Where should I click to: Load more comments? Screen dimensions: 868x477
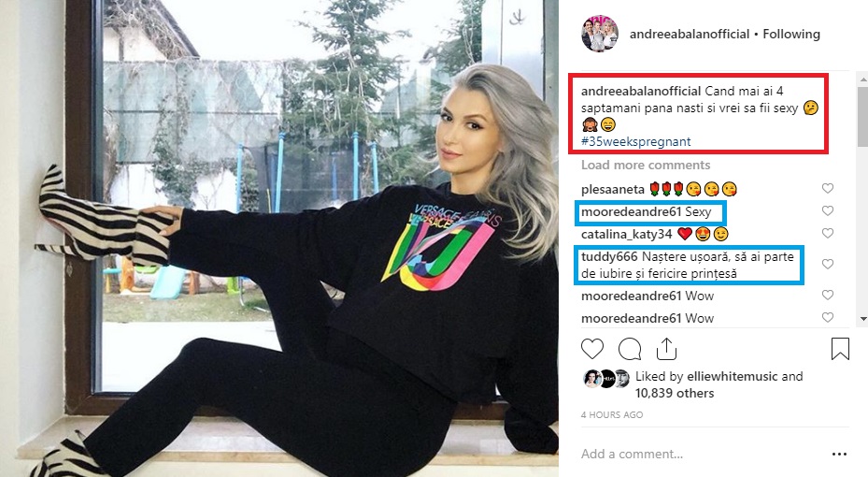coord(646,166)
